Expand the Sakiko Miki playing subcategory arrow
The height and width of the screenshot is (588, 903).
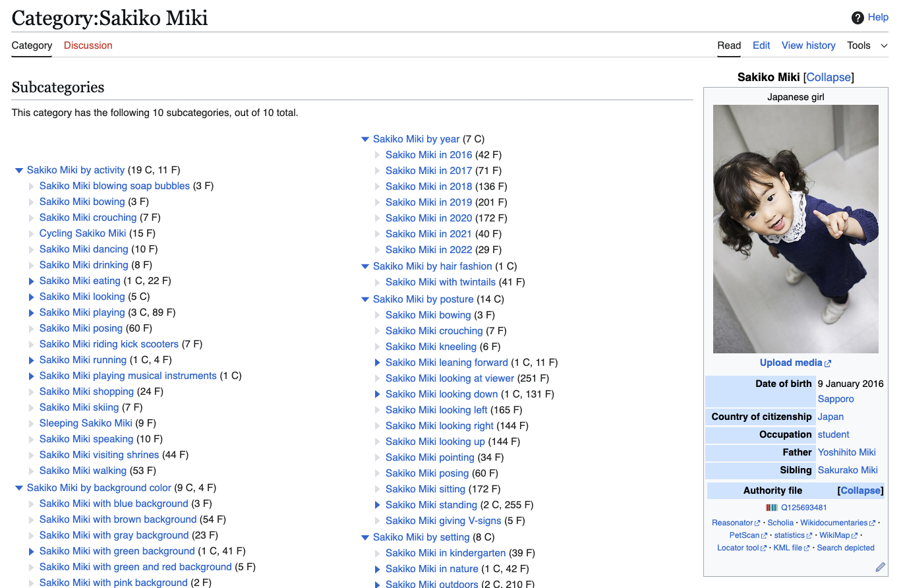(x=32, y=312)
